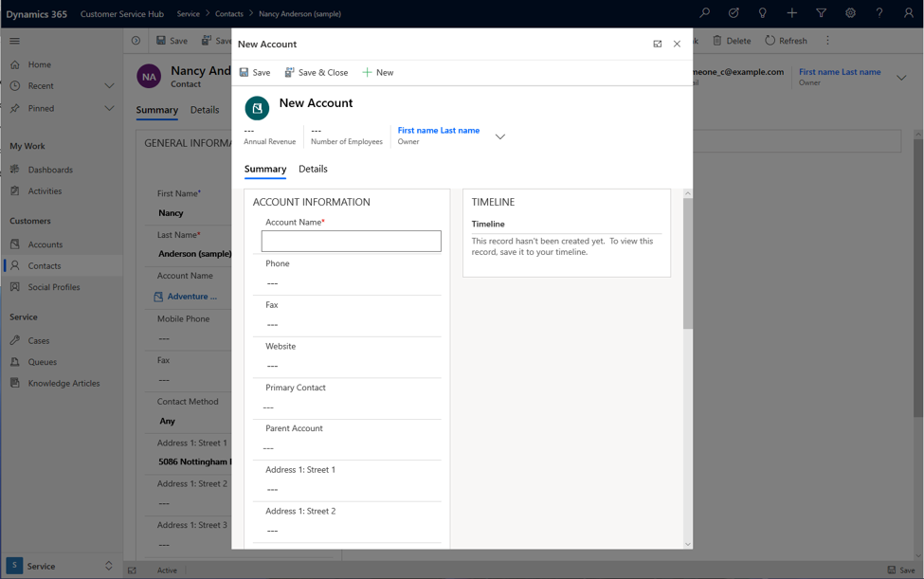
Task: Click the lightbulb assistant icon
Action: point(763,13)
